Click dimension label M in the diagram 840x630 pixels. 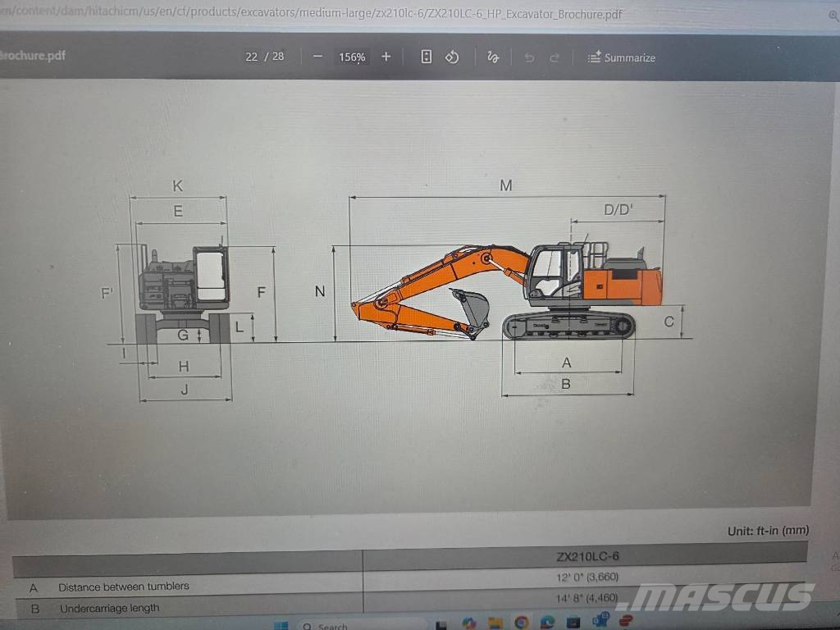point(505,185)
